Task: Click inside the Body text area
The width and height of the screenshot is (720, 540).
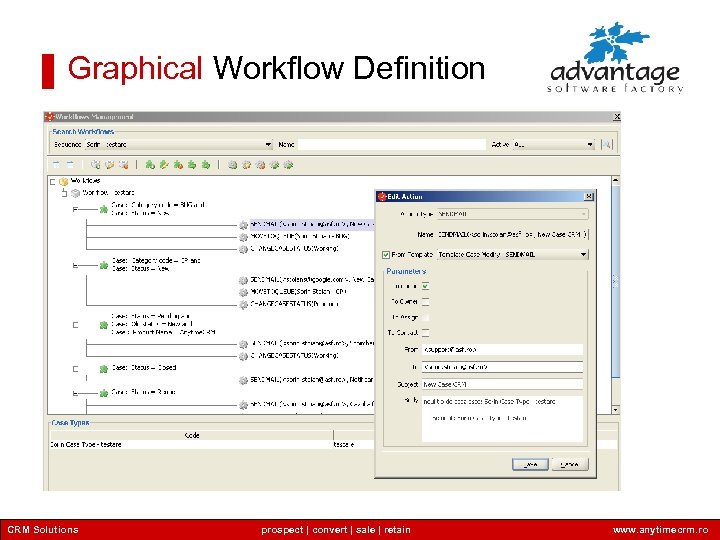Action: tap(502, 419)
